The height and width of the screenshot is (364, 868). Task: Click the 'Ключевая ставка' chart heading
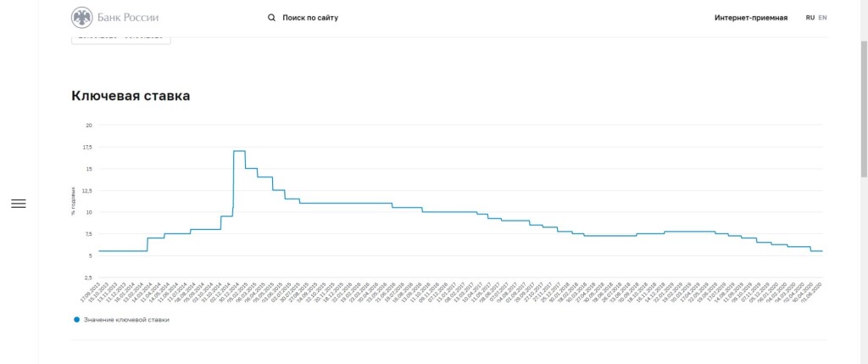click(x=131, y=96)
